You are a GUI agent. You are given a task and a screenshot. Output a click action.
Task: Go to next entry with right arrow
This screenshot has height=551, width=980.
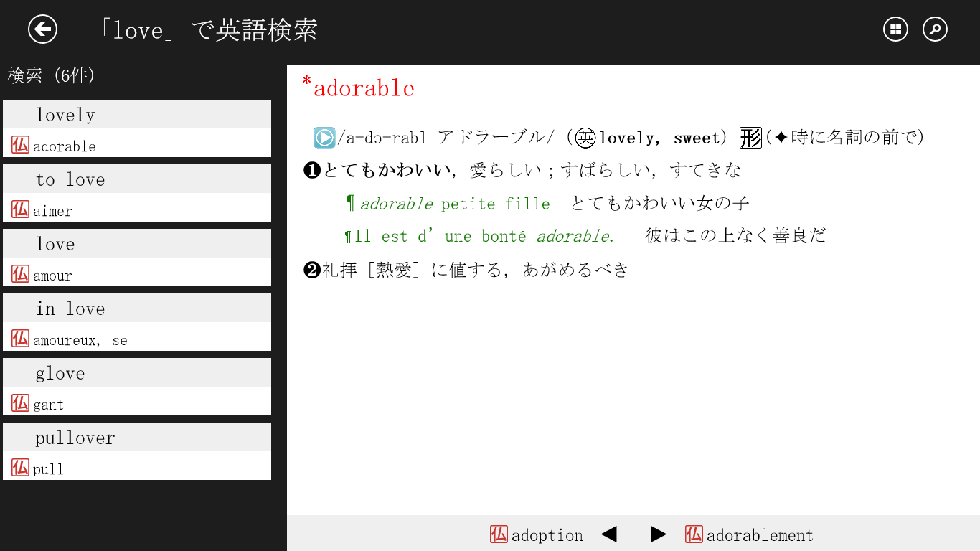pyautogui.click(x=658, y=534)
